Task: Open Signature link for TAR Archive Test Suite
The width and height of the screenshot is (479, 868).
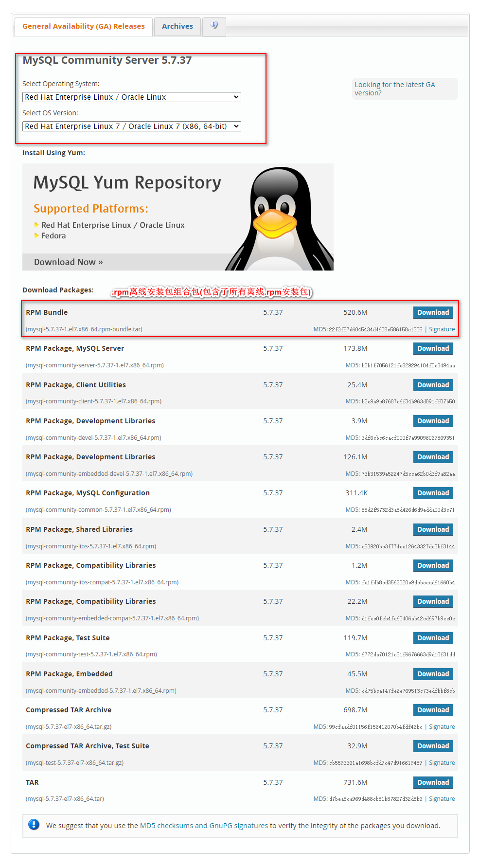Action: click(x=442, y=763)
